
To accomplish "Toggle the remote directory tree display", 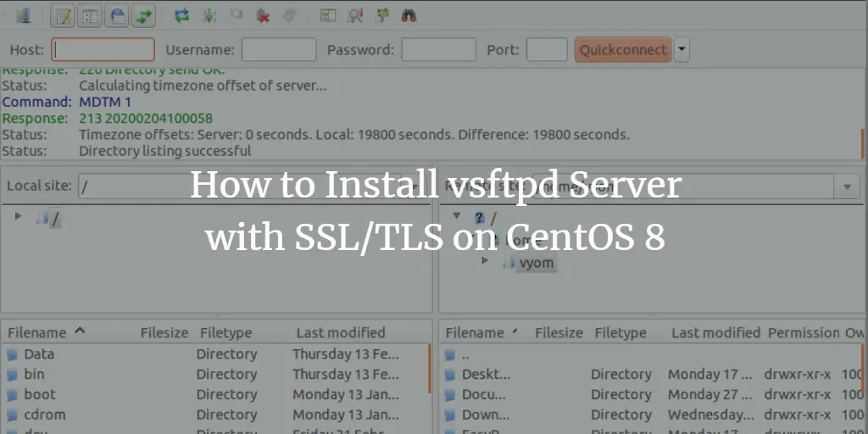I will click(117, 16).
